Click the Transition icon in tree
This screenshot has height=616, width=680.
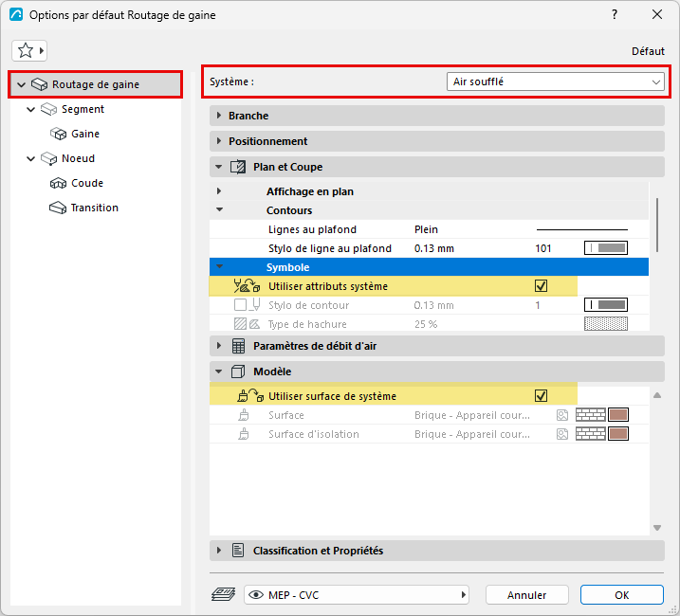pos(58,208)
